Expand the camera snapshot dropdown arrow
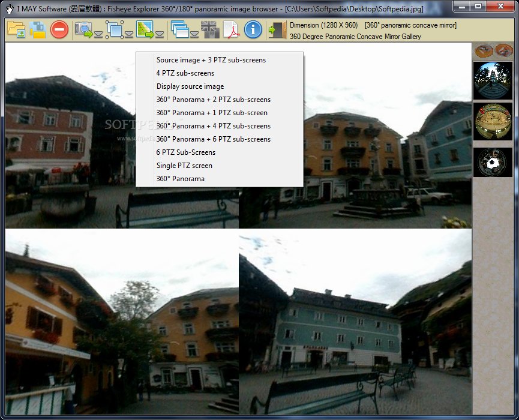 [98, 34]
